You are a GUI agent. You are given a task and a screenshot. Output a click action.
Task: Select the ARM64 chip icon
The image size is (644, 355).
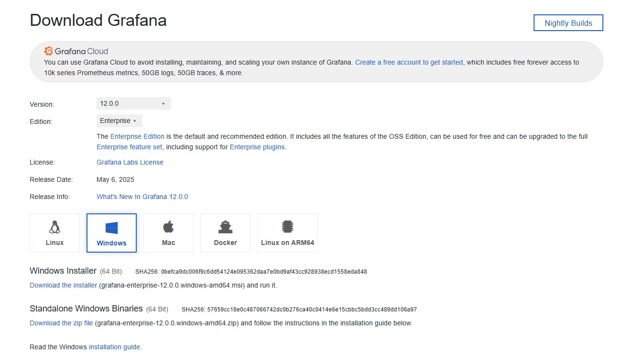(287, 227)
